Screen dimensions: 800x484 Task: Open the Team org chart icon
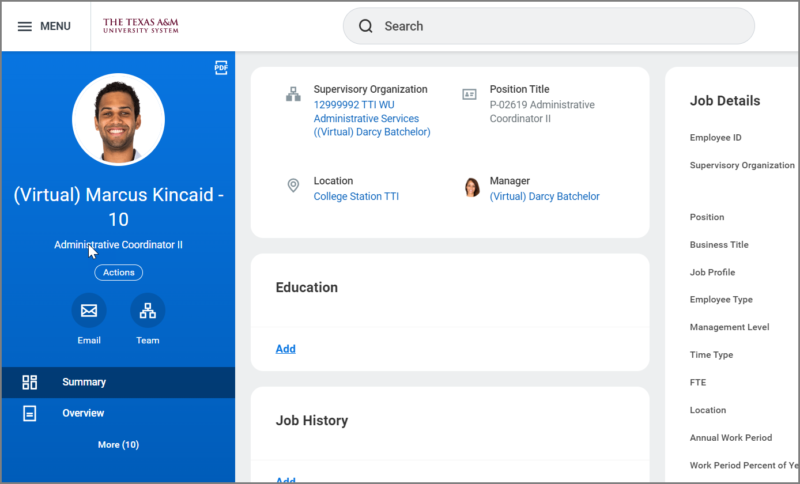(148, 311)
